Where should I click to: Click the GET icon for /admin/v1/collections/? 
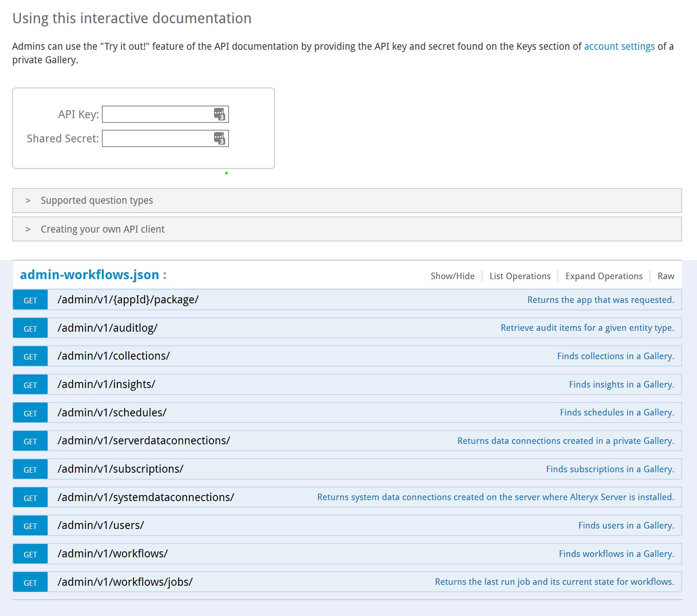pos(30,356)
